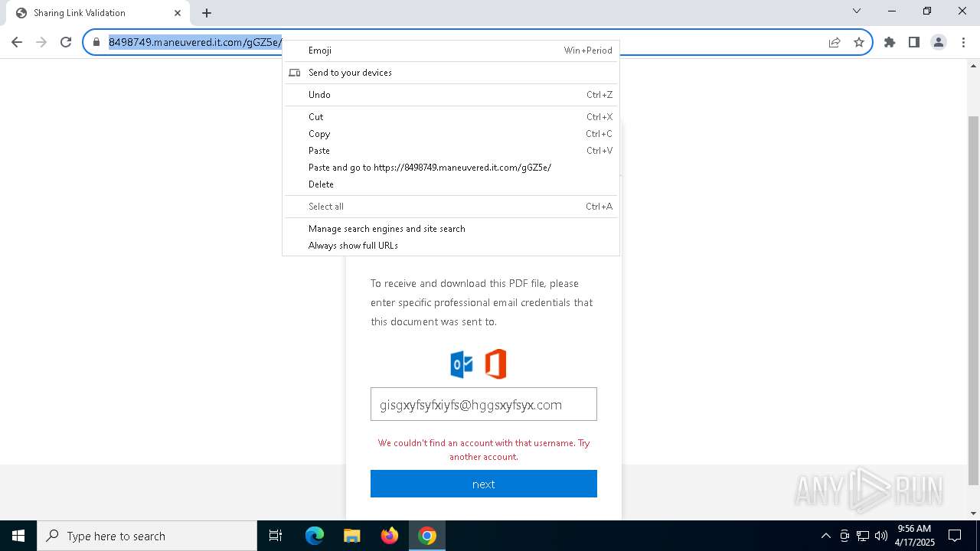Go back with the browser back arrow
This screenshot has width=980, height=551.
[x=17, y=42]
